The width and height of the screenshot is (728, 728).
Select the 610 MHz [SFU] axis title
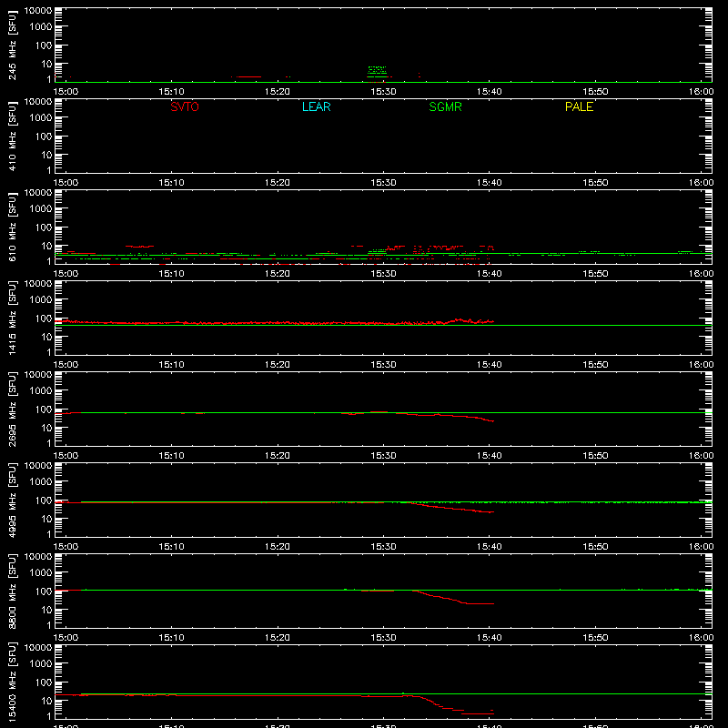click(13, 227)
